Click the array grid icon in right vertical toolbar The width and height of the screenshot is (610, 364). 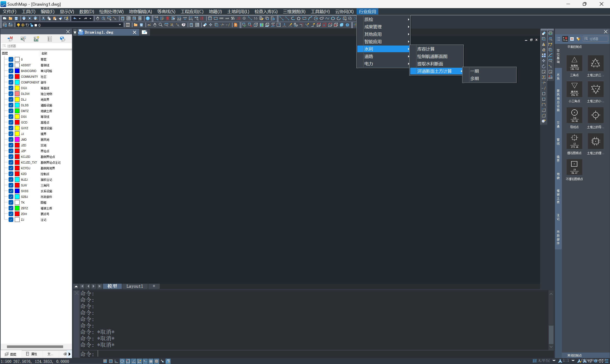pos(544,56)
